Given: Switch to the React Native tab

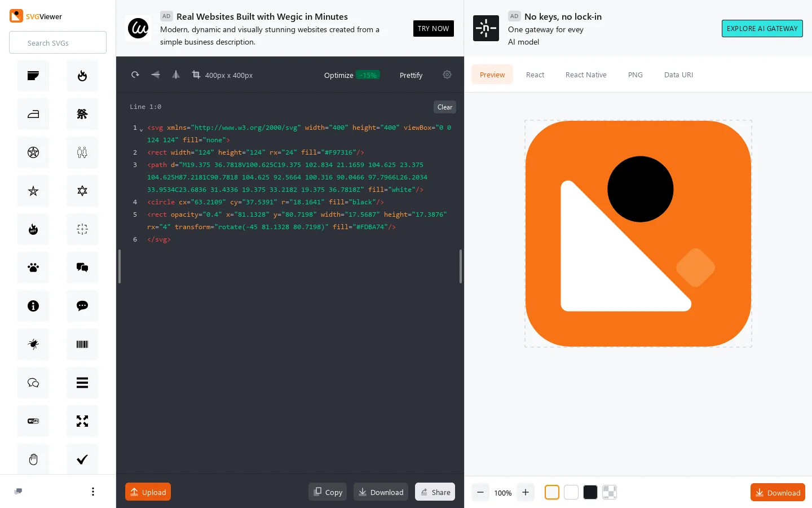Looking at the screenshot, I should tap(586, 75).
